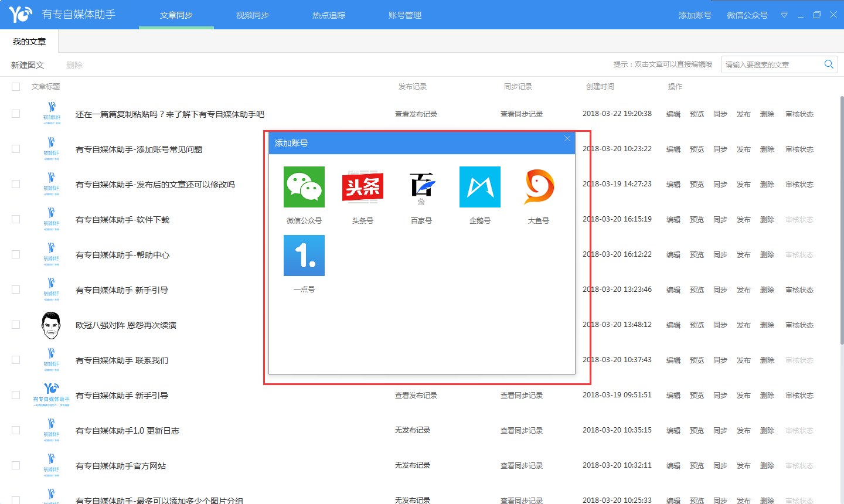Check the box for 1.0 更新日志 article
This screenshot has height=504, width=844.
pyautogui.click(x=16, y=430)
